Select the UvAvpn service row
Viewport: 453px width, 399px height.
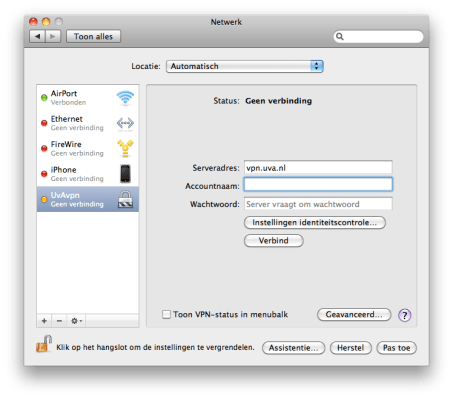tap(88, 199)
